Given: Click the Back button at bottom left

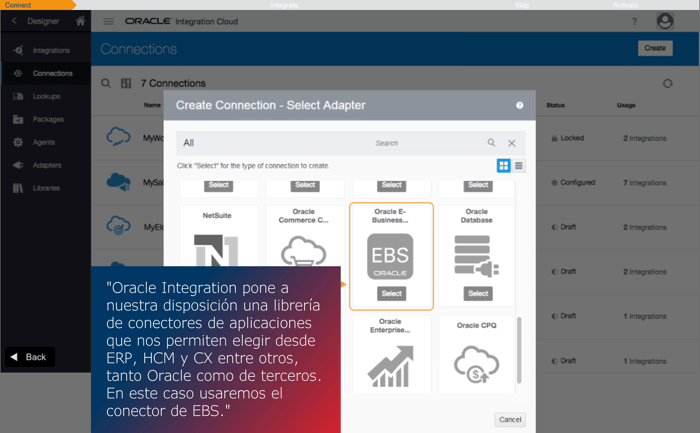Looking at the screenshot, I should (x=30, y=357).
